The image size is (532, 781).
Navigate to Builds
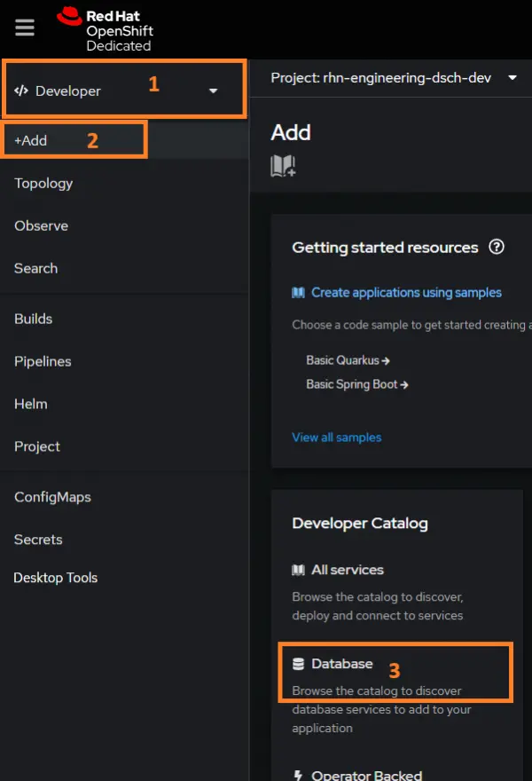point(34,319)
